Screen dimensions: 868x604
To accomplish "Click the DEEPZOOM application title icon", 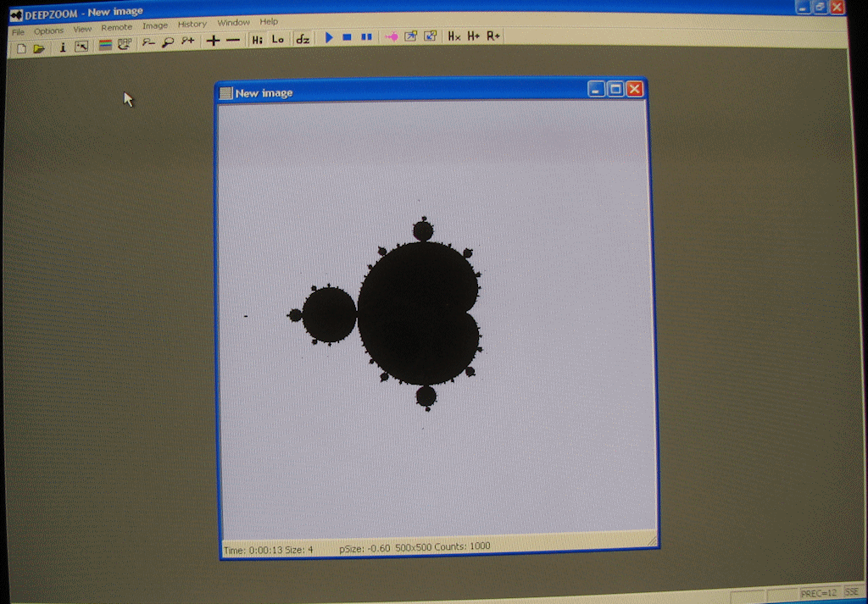I will coord(16,15).
